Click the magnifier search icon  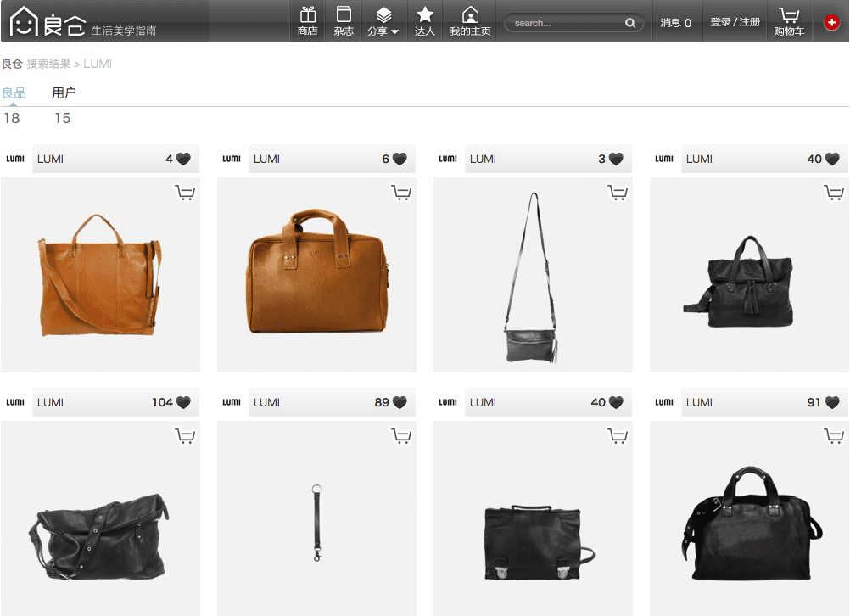tap(630, 23)
